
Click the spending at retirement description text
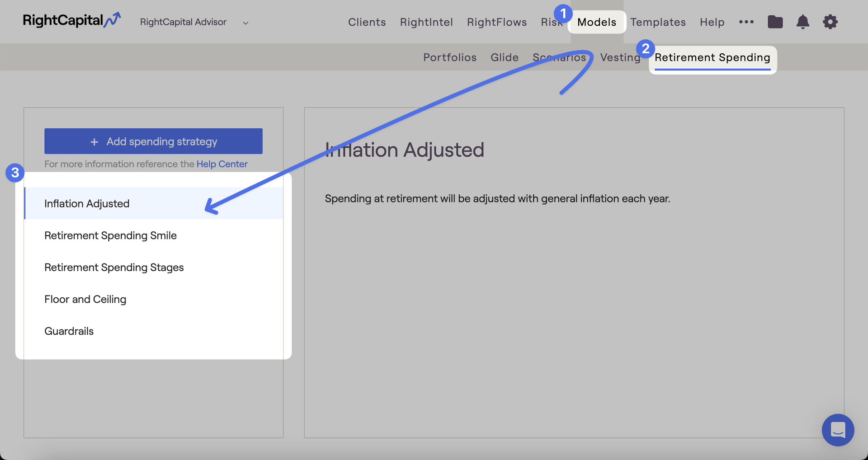pyautogui.click(x=497, y=198)
